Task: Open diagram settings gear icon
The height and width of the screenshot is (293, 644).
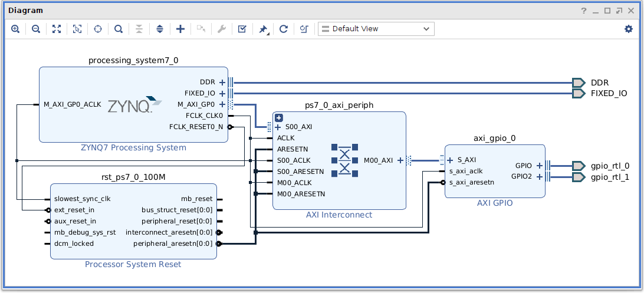Action: tap(628, 29)
